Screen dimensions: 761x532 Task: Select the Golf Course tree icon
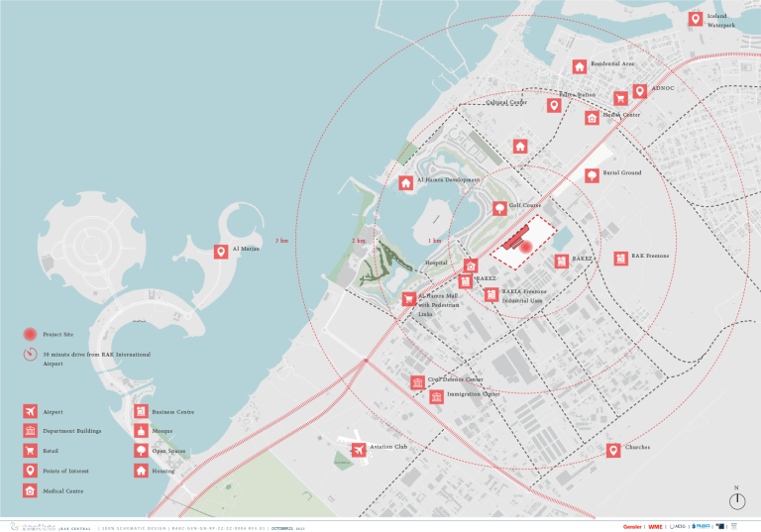point(499,209)
